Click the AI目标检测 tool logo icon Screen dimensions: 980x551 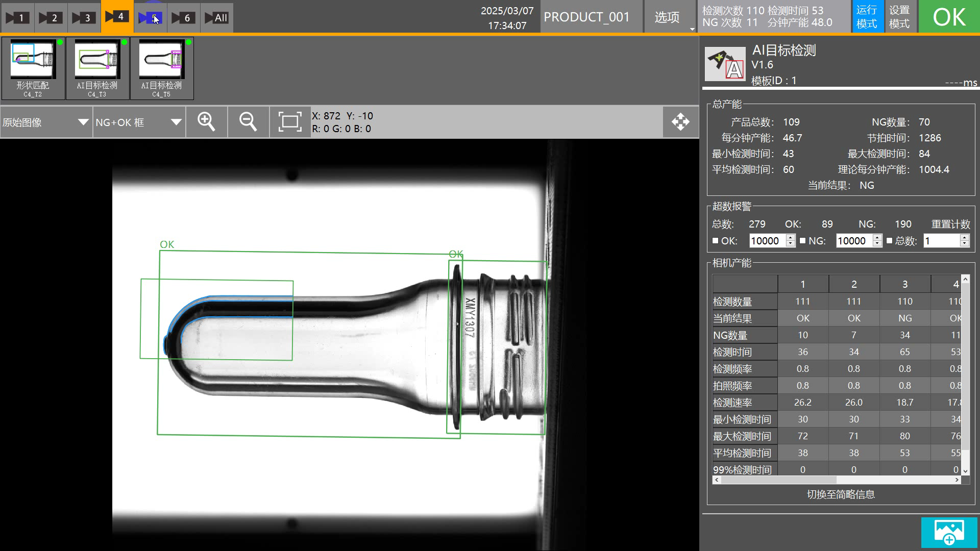(x=725, y=64)
